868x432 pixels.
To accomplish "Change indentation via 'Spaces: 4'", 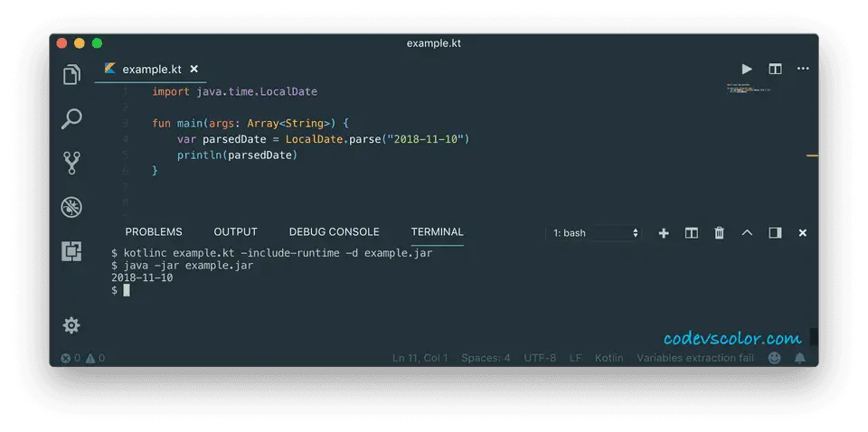I will coord(486,358).
